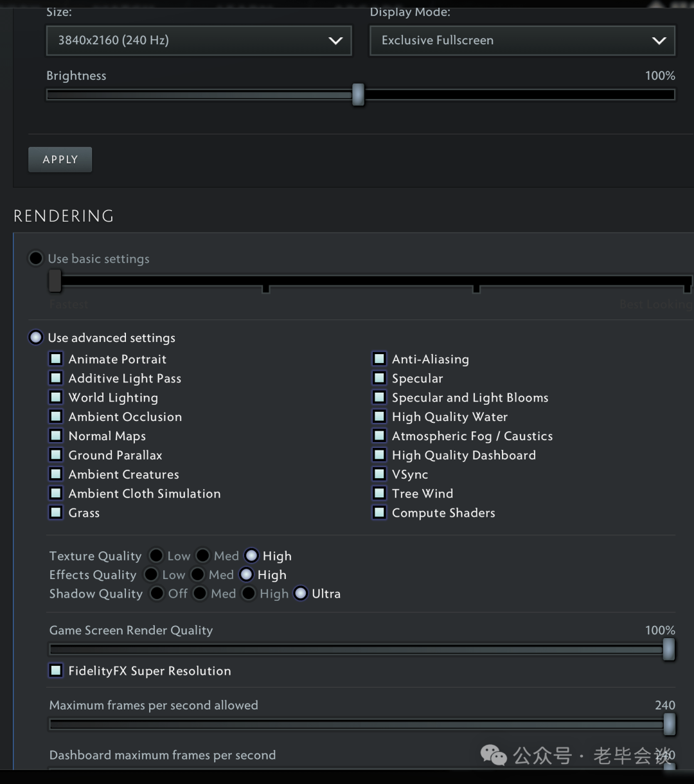
Task: Select Use advanced settings radio button
Action: pyautogui.click(x=36, y=337)
